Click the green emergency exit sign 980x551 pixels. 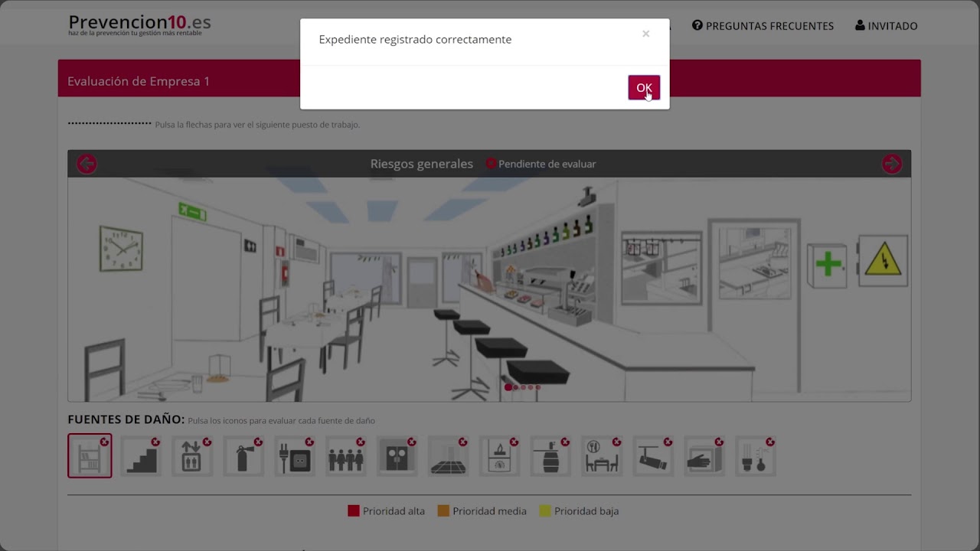[x=192, y=211]
